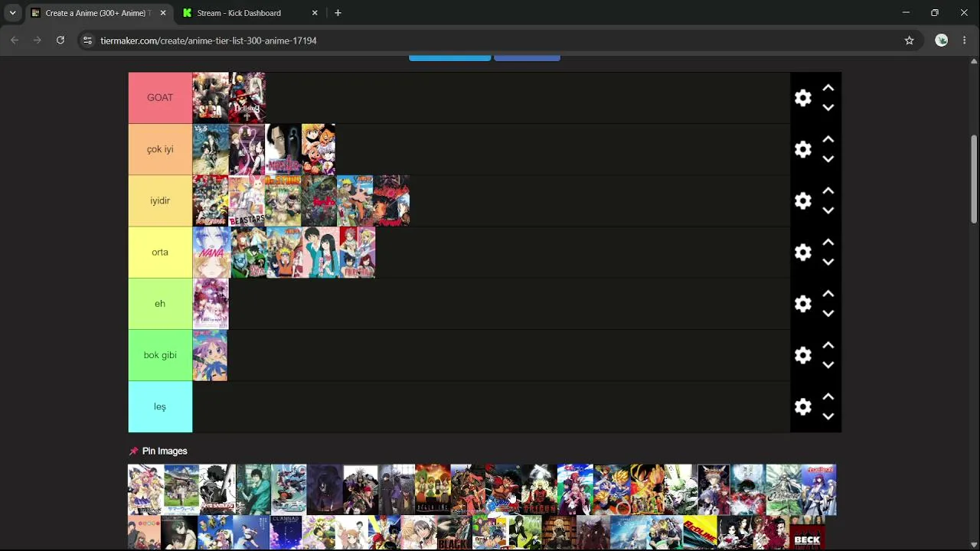This screenshot has height=551, width=980.
Task: Switch to Stream - Kick Dashboard tab
Action: point(250,13)
